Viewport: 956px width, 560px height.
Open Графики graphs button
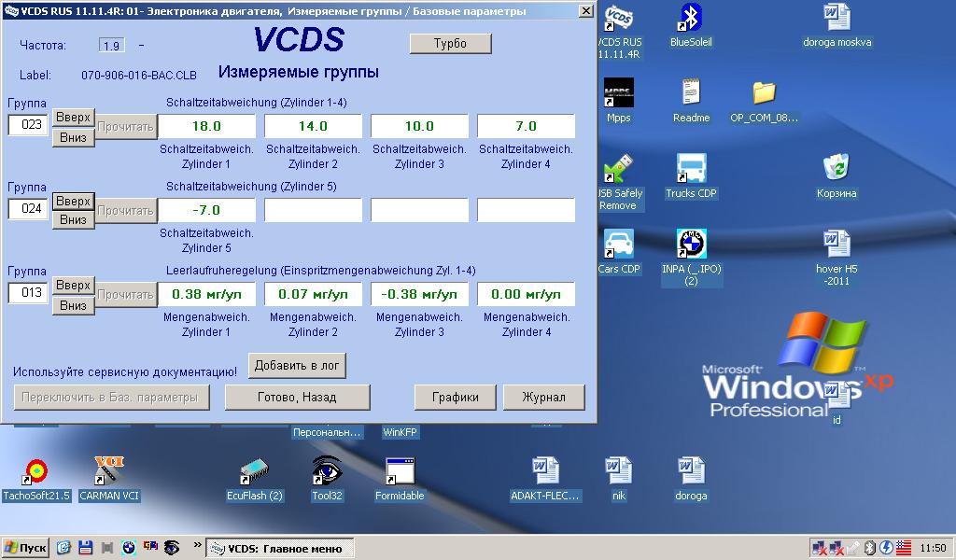[x=455, y=398]
